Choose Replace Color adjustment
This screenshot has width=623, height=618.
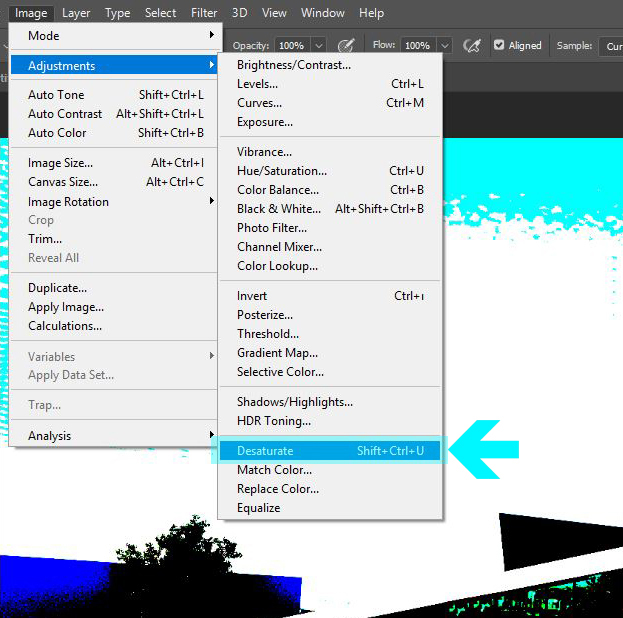pos(330,489)
